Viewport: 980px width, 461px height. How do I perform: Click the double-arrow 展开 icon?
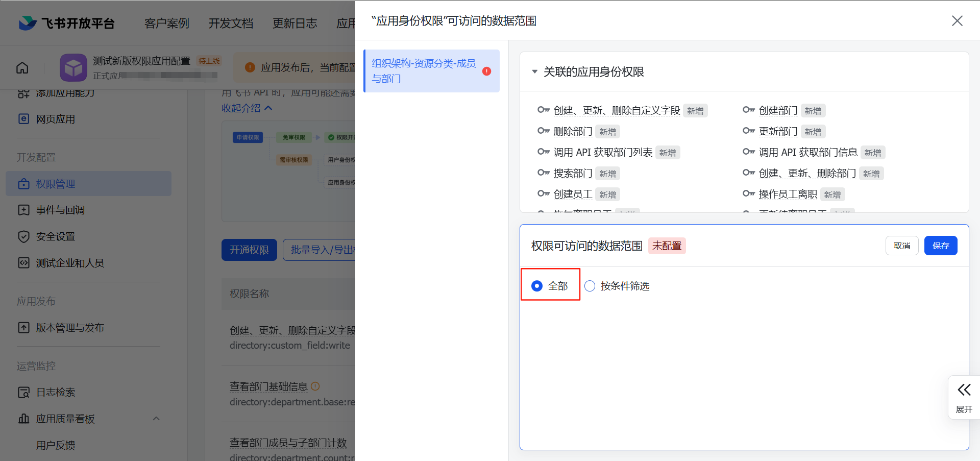click(964, 390)
